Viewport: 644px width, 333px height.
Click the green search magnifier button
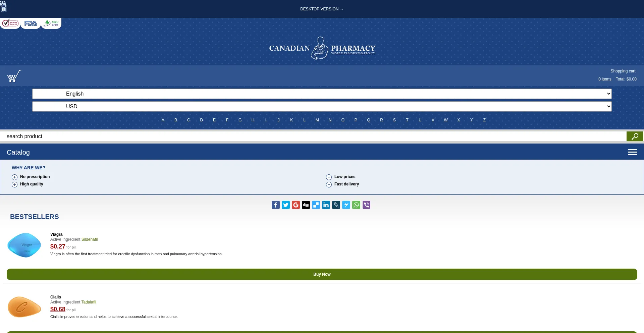coord(635,136)
